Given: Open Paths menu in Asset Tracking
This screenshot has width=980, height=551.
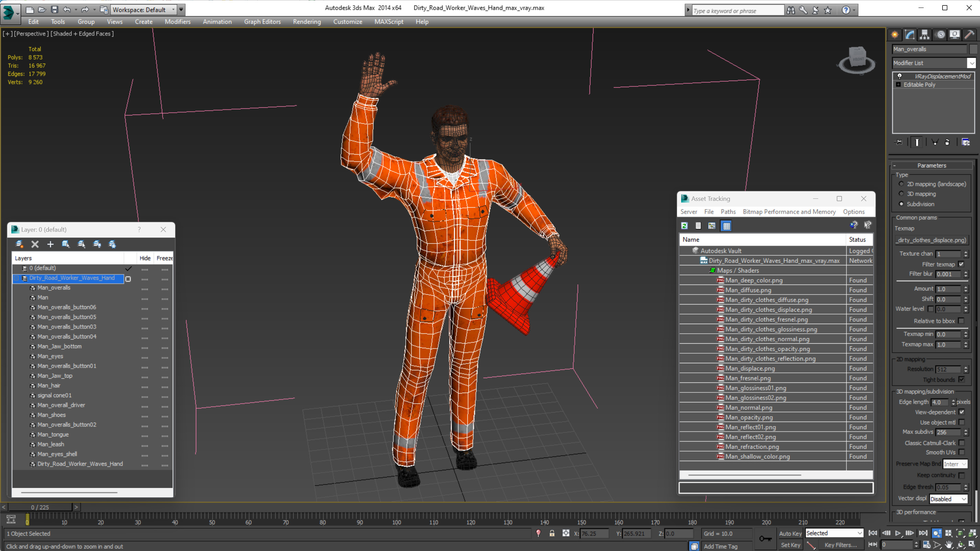Looking at the screenshot, I should (x=728, y=212).
